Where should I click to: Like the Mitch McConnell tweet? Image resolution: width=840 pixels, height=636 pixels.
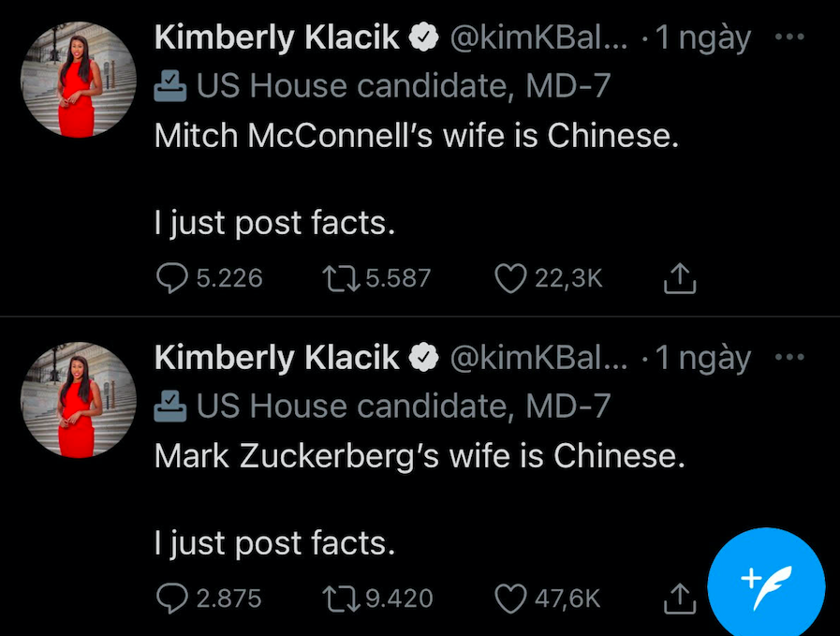(x=509, y=278)
